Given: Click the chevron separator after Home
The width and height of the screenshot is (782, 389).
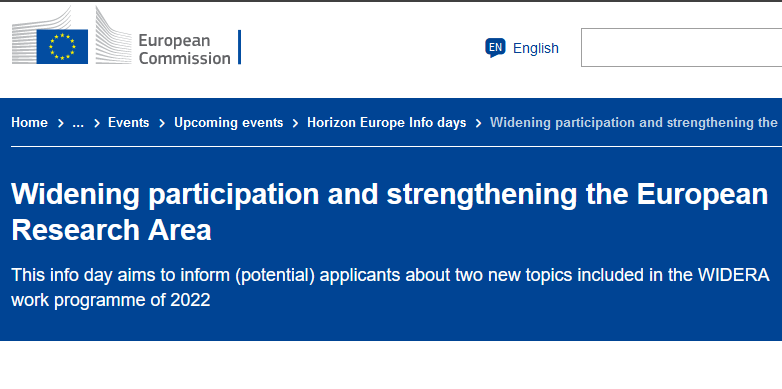Looking at the screenshot, I should (60, 123).
